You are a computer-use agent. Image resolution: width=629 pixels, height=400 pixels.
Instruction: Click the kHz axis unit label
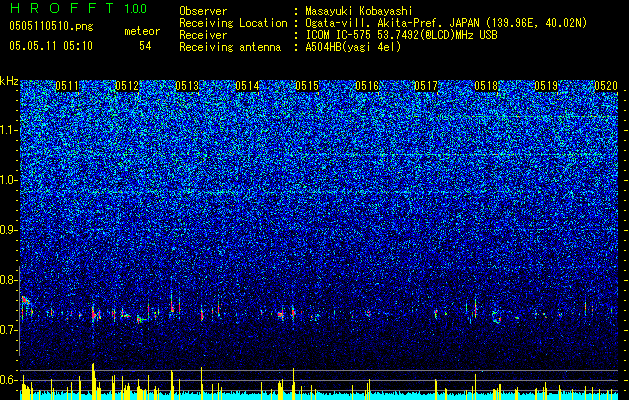pos(9,81)
